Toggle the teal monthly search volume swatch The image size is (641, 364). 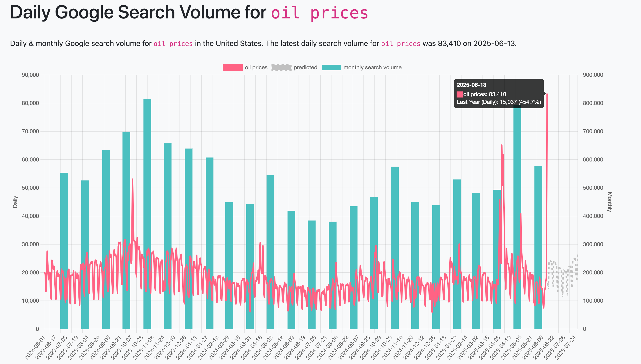point(331,67)
